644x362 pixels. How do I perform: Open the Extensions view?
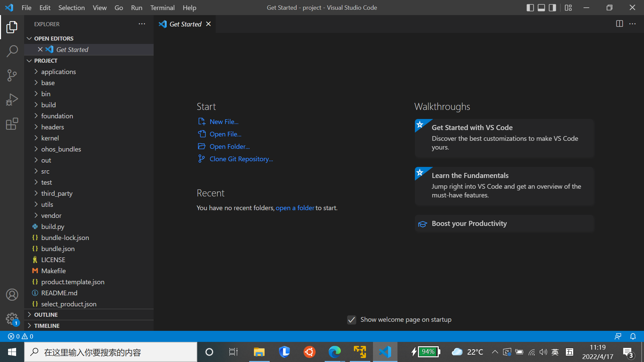(x=12, y=124)
